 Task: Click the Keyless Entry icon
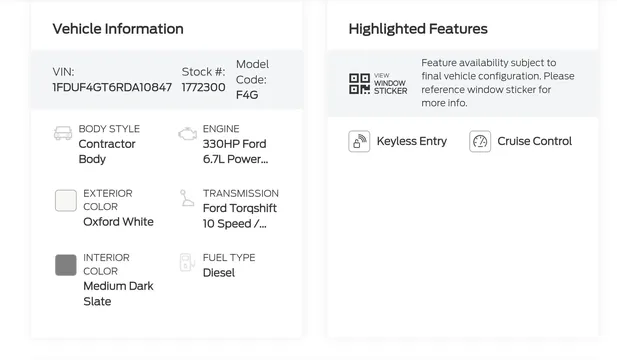click(359, 141)
